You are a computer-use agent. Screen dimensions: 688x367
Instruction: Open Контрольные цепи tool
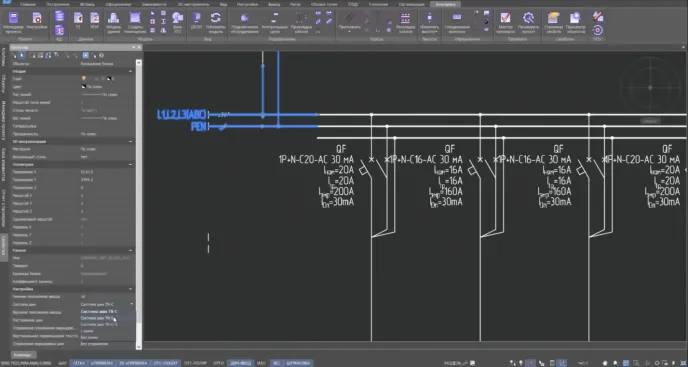coord(275,22)
